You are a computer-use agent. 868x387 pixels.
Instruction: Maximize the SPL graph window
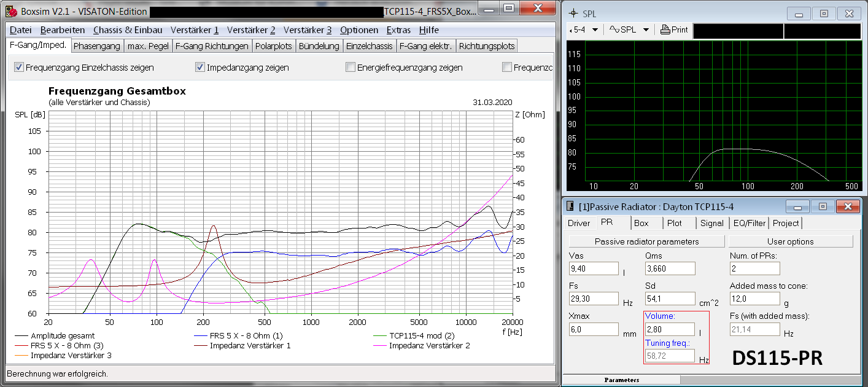tap(824, 13)
